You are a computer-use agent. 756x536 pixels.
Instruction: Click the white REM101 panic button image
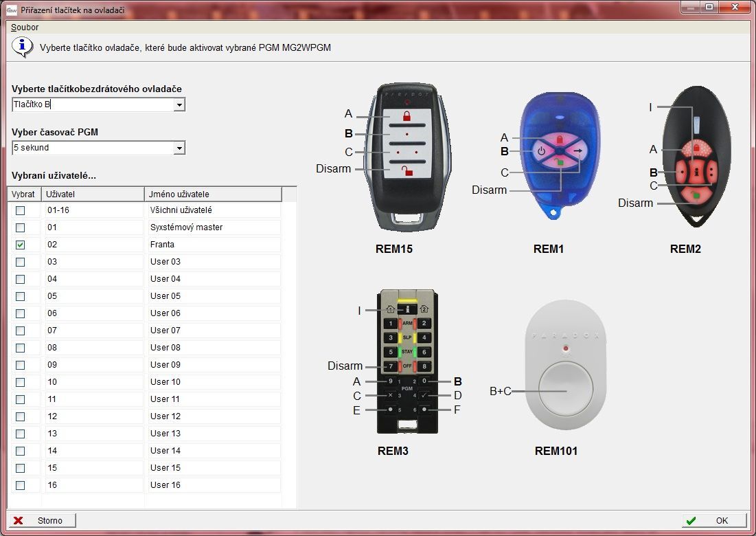pyautogui.click(x=566, y=371)
